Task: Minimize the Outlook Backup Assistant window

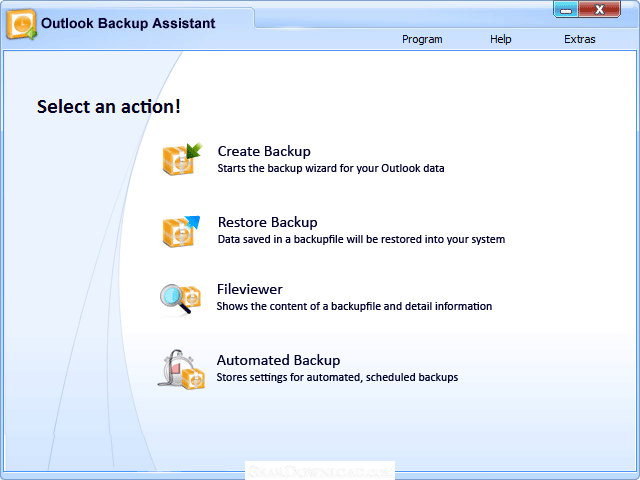Action: (x=566, y=9)
